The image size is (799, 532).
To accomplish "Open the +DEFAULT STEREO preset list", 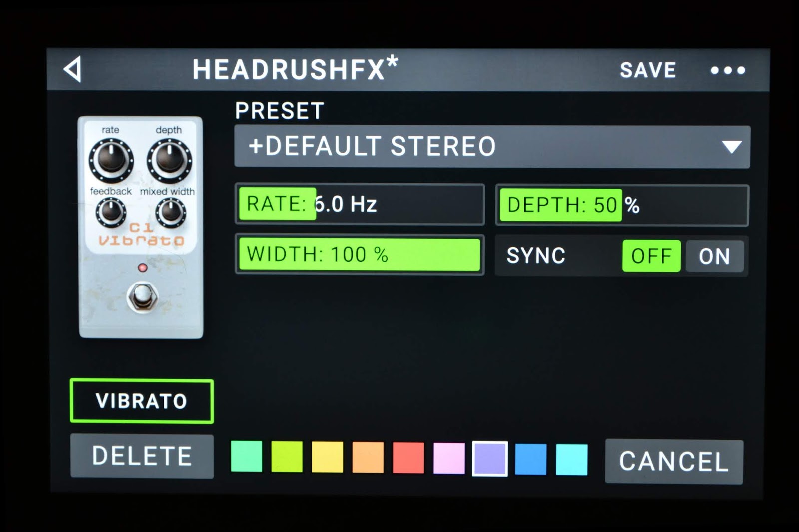I will (x=449, y=147).
